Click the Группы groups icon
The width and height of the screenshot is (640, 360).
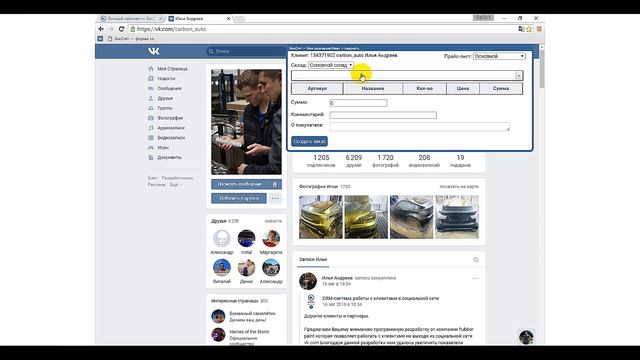[x=151, y=108]
